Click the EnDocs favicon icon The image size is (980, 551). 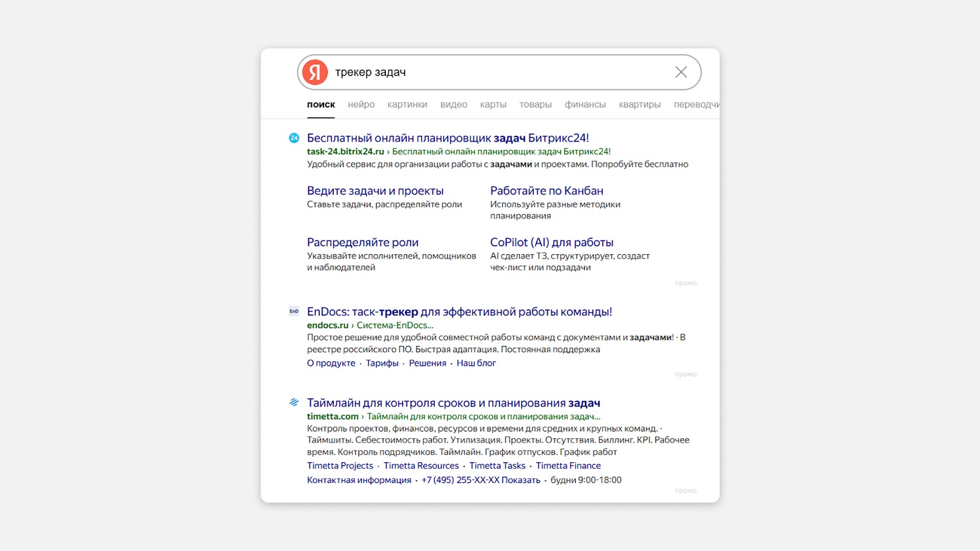[294, 311]
